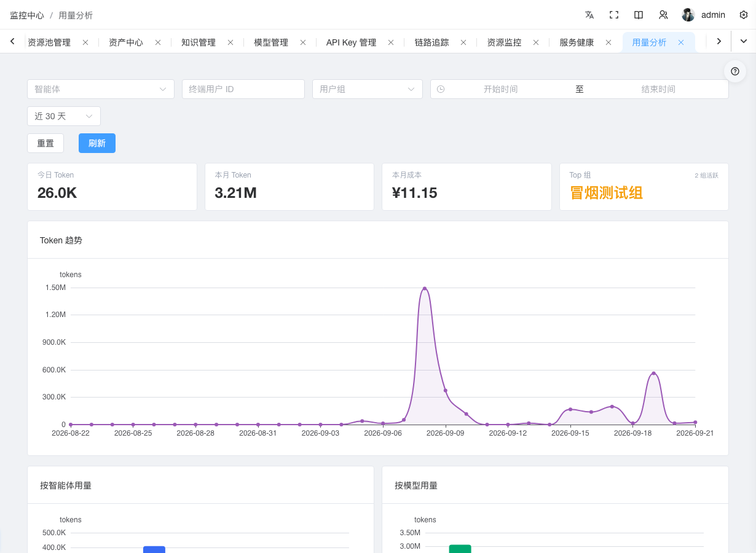Click the 刷新 button
Viewport: 756px width, 553px height.
click(97, 143)
